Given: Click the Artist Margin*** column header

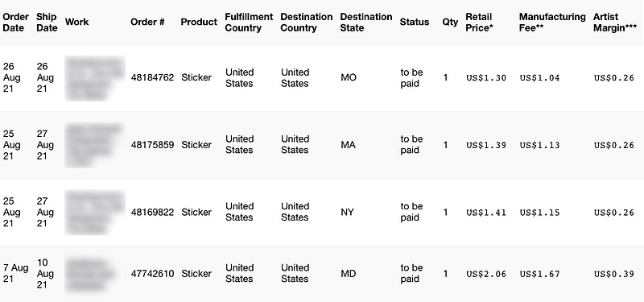Looking at the screenshot, I should (x=615, y=23).
